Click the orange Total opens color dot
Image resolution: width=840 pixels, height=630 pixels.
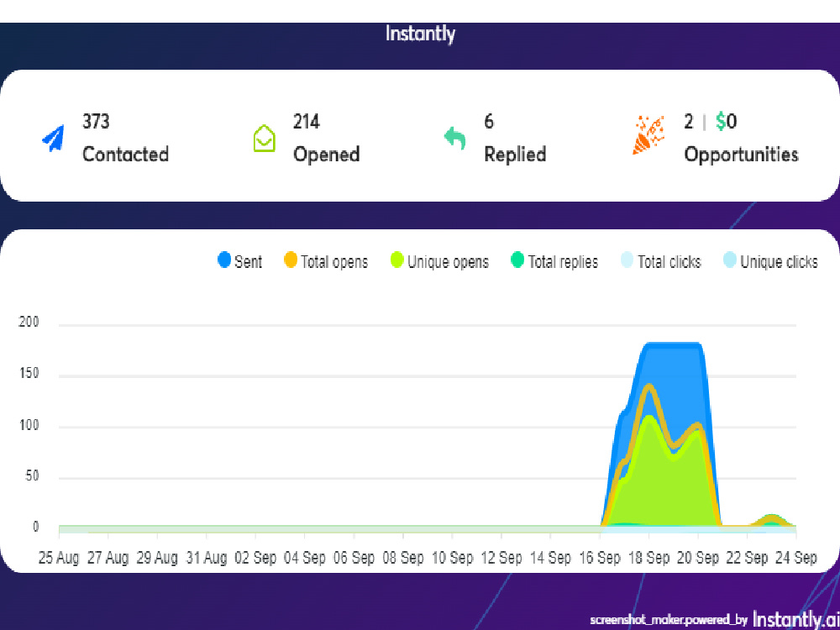(x=290, y=260)
